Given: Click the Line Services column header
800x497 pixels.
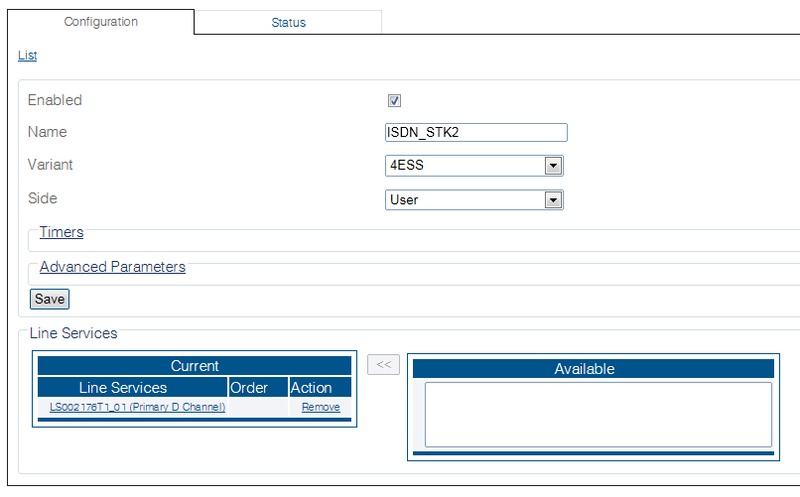Looking at the screenshot, I should [123, 388].
